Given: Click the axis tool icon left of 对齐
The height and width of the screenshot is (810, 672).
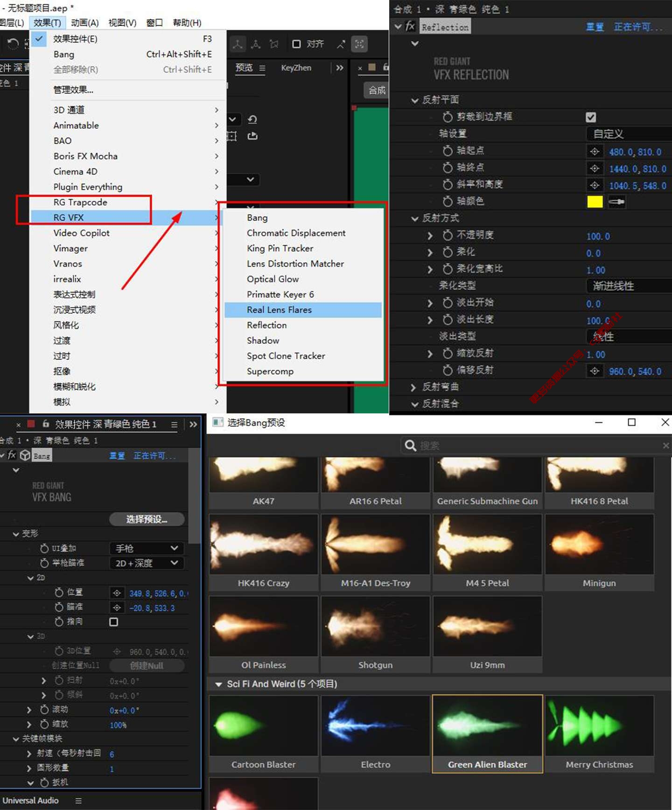Looking at the screenshot, I should click(238, 44).
